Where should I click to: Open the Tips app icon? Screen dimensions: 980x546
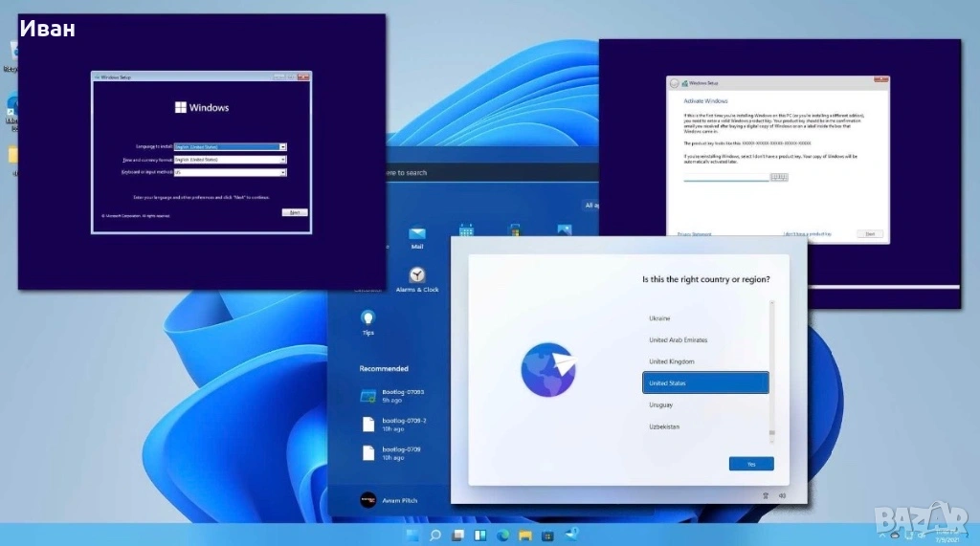(x=367, y=317)
